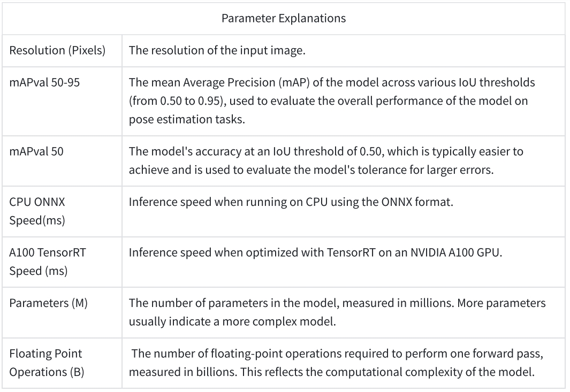
Task: Select the A100 TensorRT Speed (ms) cell
Action: pyautogui.click(x=62, y=262)
